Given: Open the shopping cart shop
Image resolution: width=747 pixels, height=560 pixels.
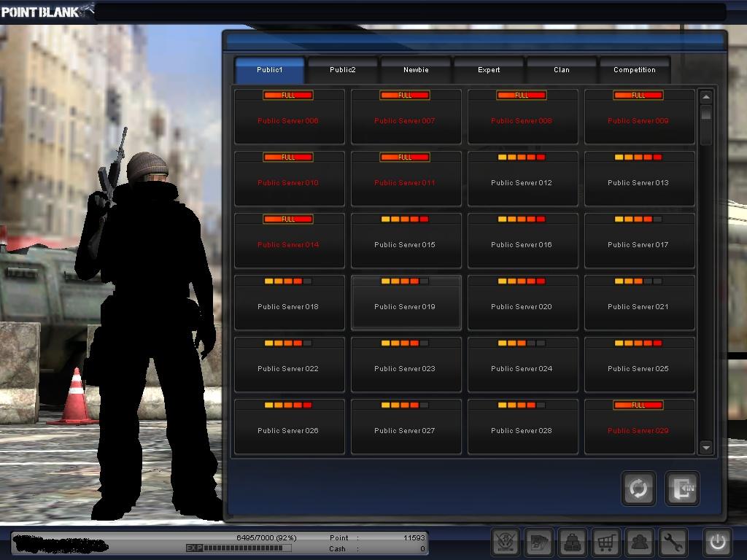Looking at the screenshot, I should 606,542.
